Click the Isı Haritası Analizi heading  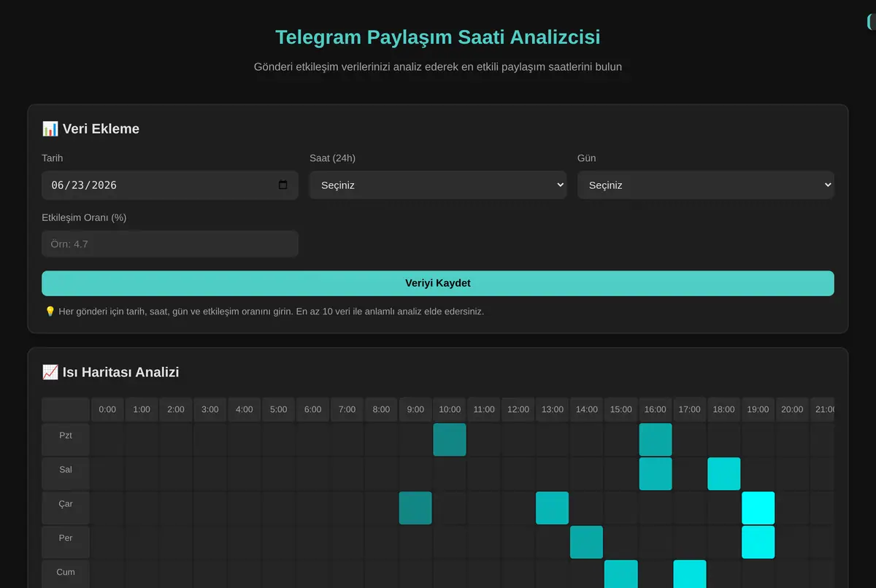[x=110, y=372]
